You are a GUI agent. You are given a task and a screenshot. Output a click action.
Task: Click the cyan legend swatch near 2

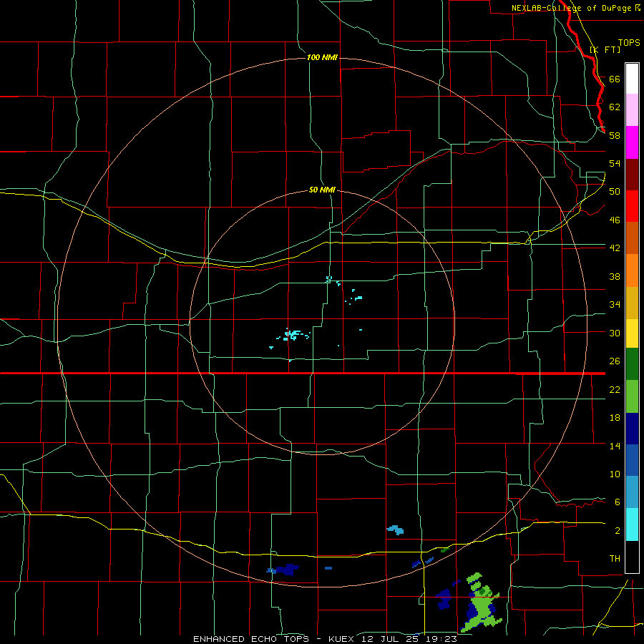632,525
